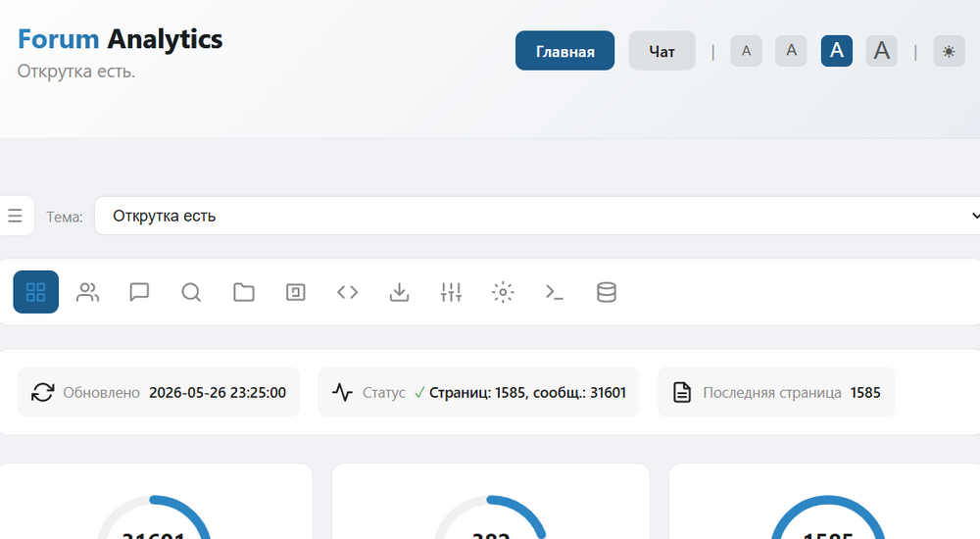Click the rightmost 1585 circular gauge
The height and width of the screenshot is (539, 980).
828,517
